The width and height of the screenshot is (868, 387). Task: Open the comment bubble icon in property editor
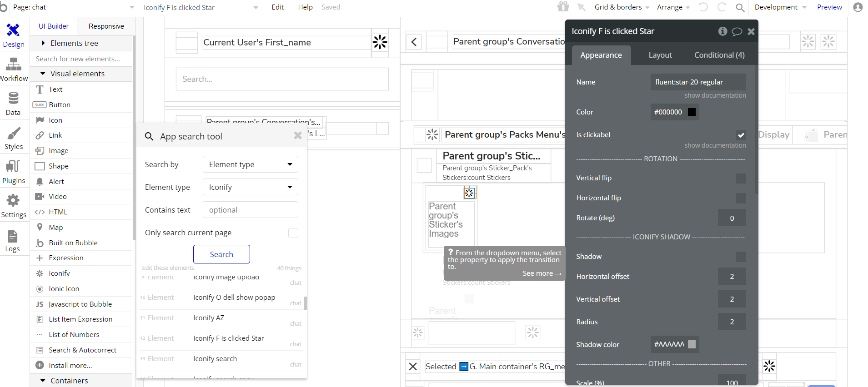737,31
